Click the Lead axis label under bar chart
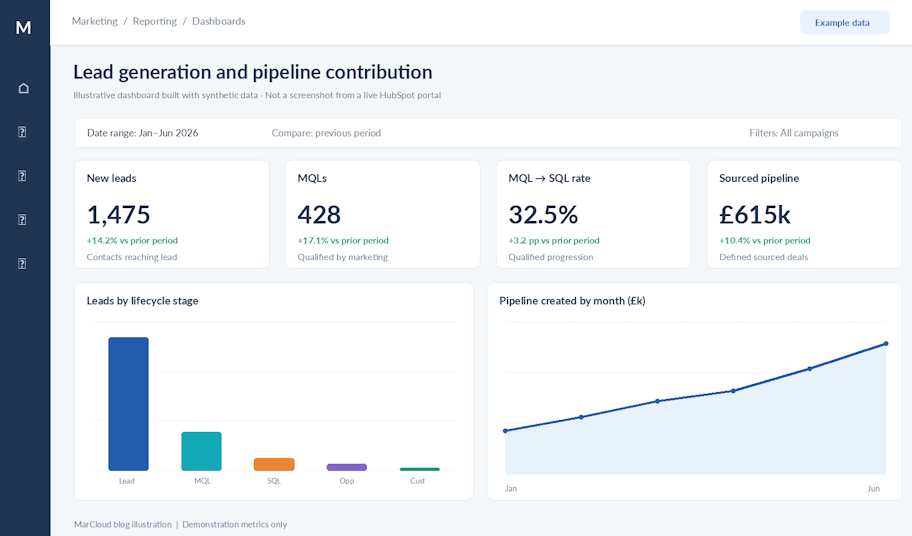This screenshot has width=912, height=536. pyautogui.click(x=127, y=481)
